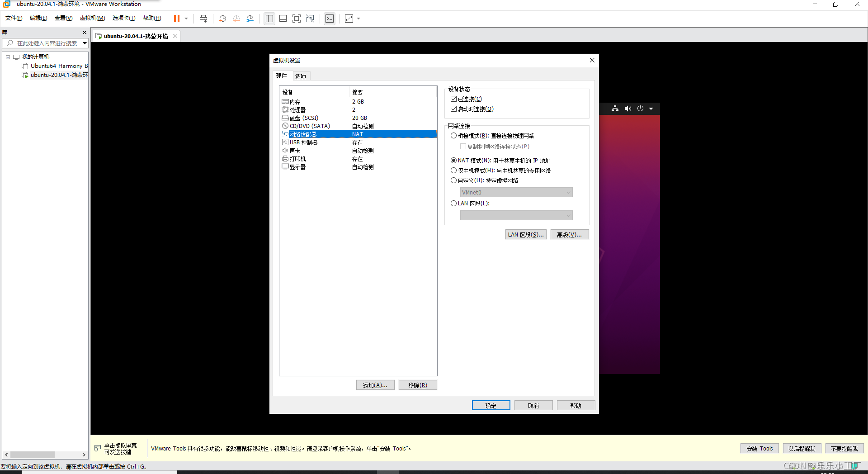Switch to the 硬件 tab in settings dialog
The image size is (868, 474).
(x=282, y=76)
